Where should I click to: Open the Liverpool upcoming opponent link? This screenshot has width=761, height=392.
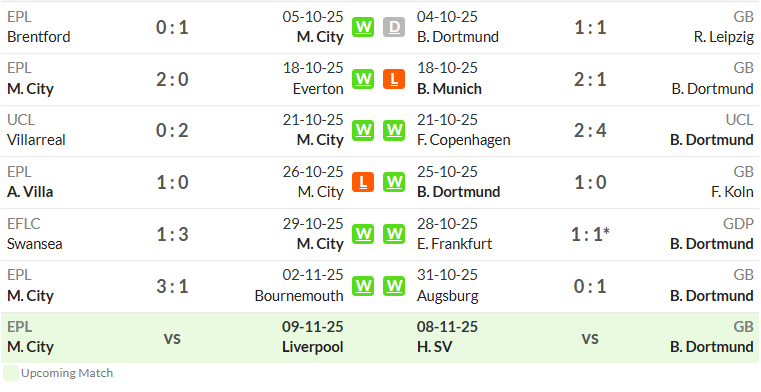click(x=313, y=347)
